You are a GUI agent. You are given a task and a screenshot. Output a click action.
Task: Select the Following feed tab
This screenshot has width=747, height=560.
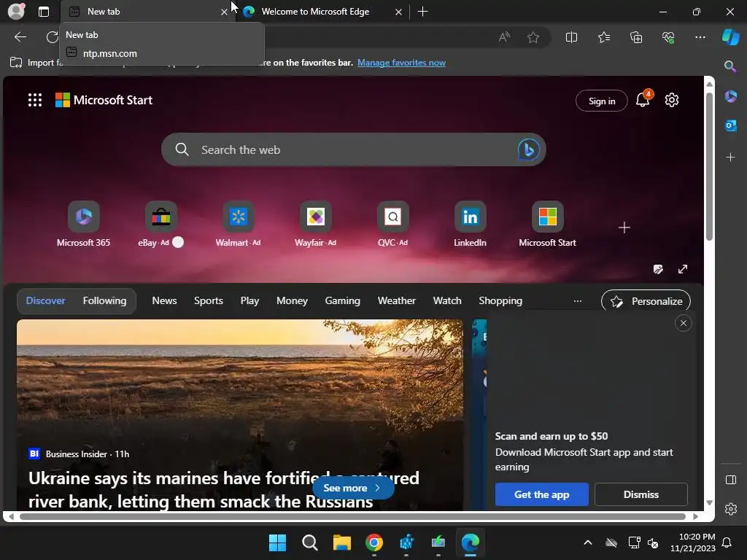click(x=105, y=300)
